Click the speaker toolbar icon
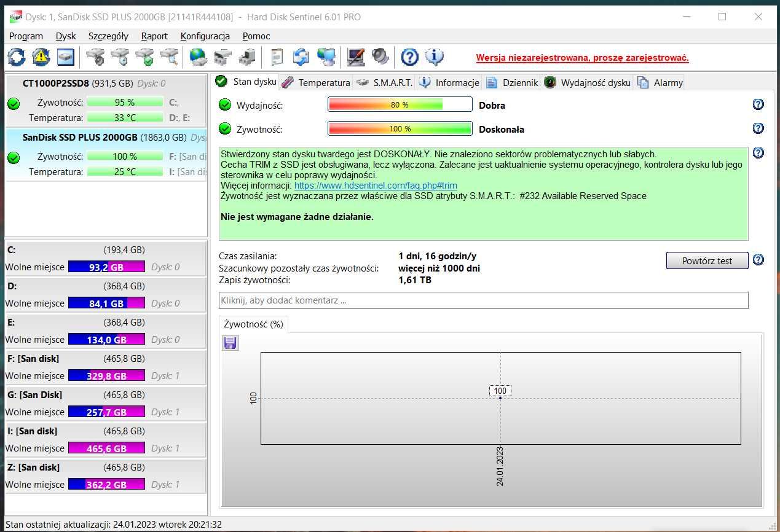The width and height of the screenshot is (780, 532). [380, 58]
